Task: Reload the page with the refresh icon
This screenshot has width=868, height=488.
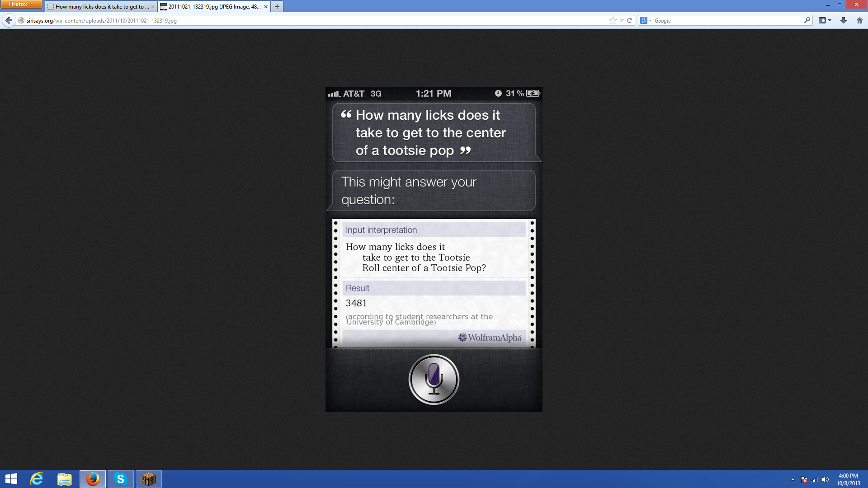Action: pyautogui.click(x=629, y=20)
